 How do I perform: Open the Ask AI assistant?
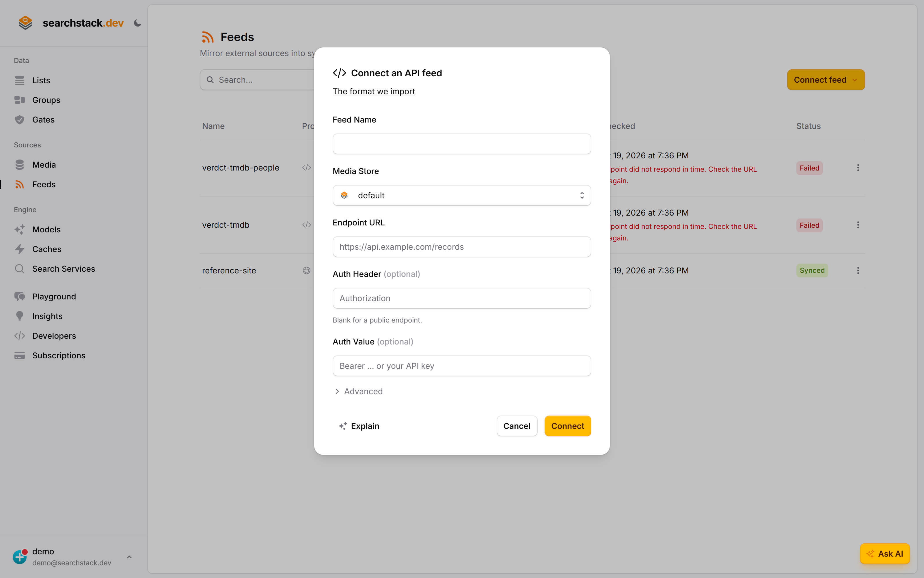click(885, 553)
